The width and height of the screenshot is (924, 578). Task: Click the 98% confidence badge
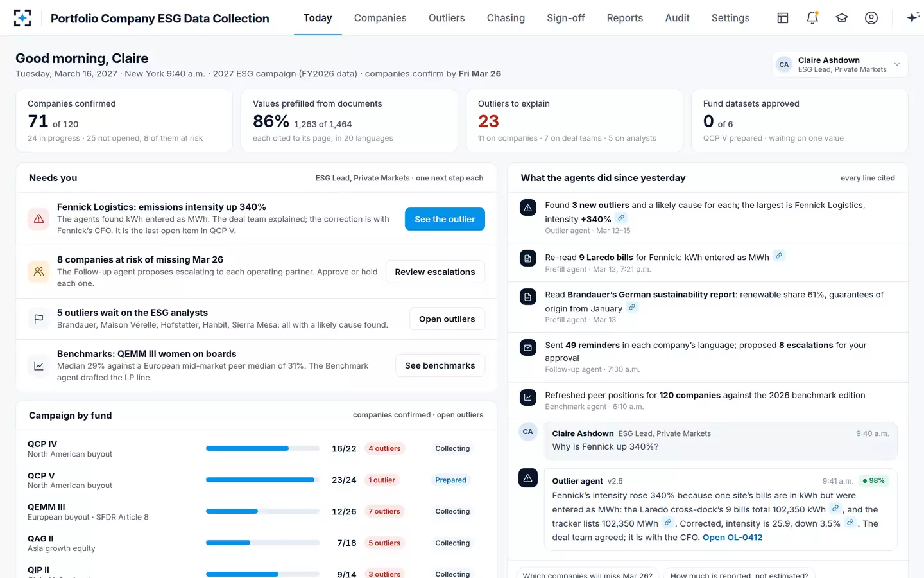click(x=873, y=480)
